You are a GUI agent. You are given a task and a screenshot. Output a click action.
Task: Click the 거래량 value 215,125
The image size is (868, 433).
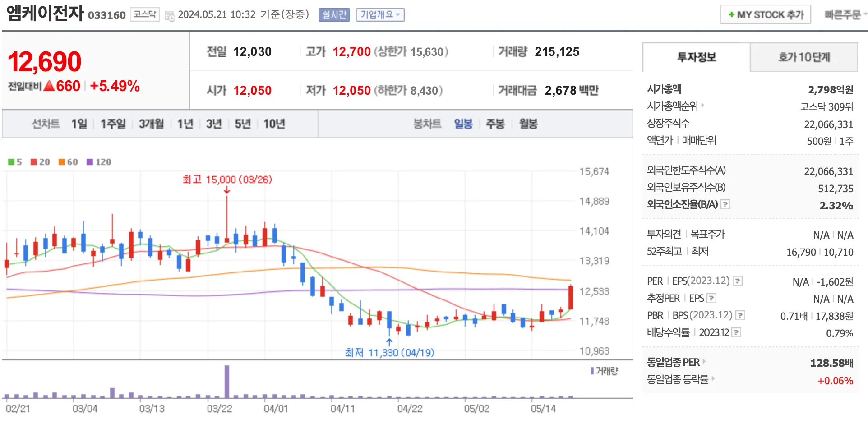[557, 52]
